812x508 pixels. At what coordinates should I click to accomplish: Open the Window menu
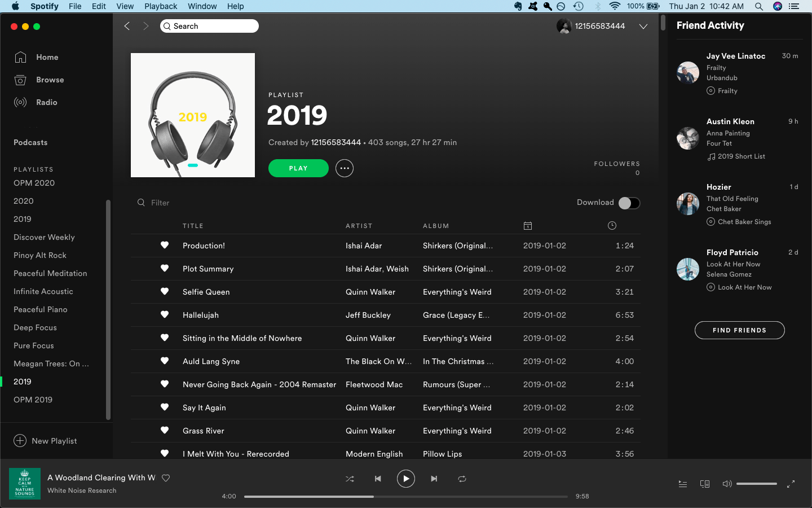[202, 6]
